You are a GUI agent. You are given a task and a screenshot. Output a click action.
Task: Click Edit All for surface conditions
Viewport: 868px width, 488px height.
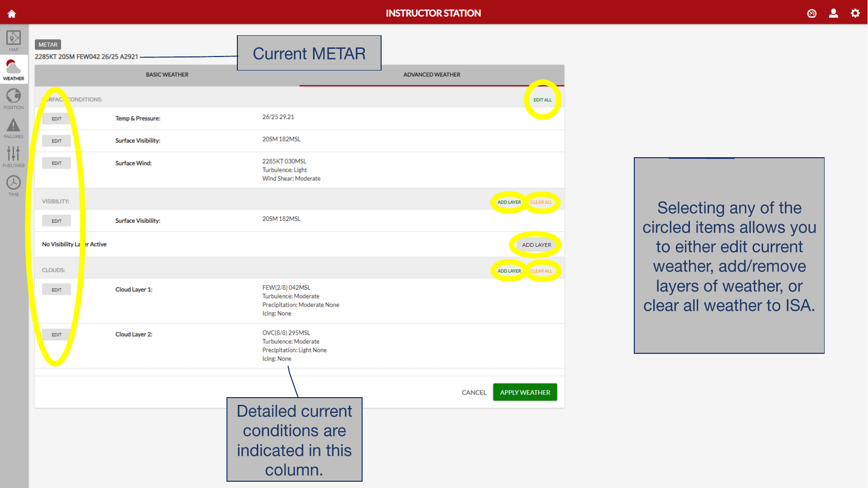tap(542, 100)
